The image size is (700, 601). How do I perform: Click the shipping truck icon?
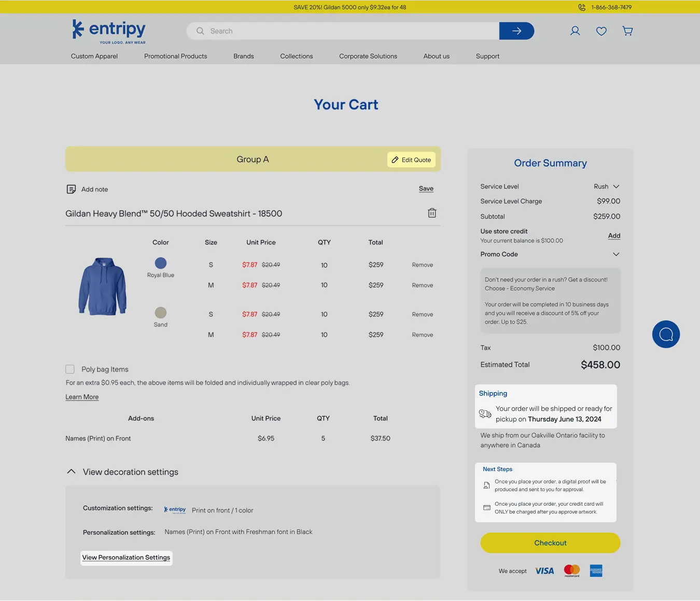tap(485, 413)
